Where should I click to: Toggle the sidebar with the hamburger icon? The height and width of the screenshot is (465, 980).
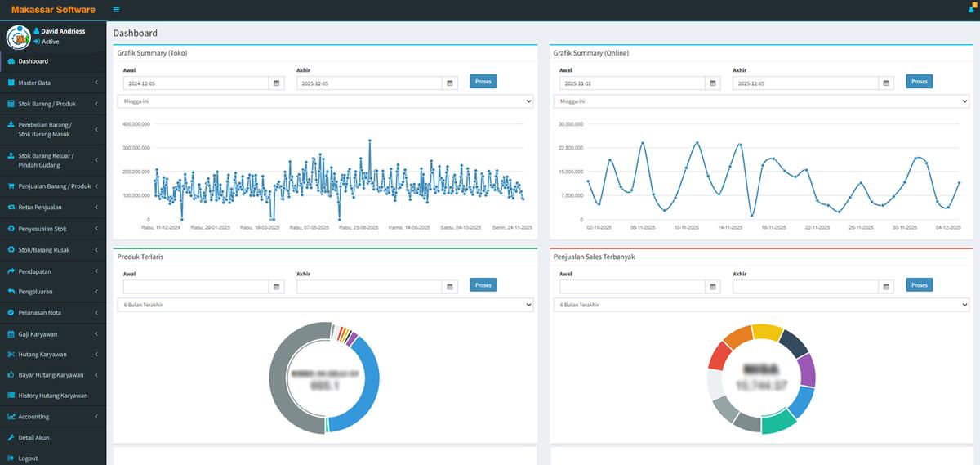116,10
